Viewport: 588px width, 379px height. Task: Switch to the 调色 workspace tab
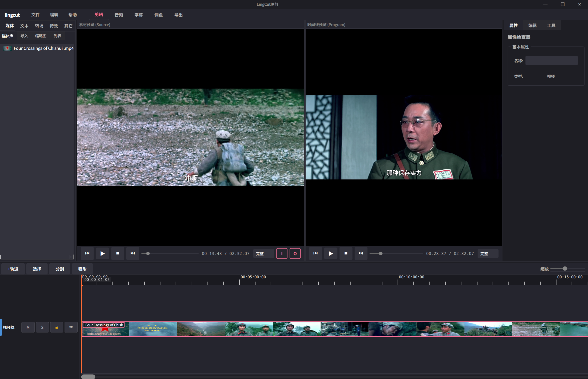pos(159,15)
